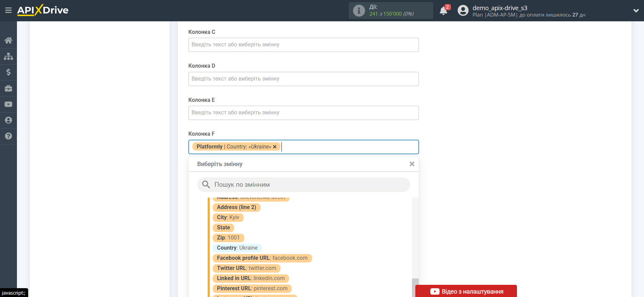Select the Facebook profile URL variable

tap(262, 258)
